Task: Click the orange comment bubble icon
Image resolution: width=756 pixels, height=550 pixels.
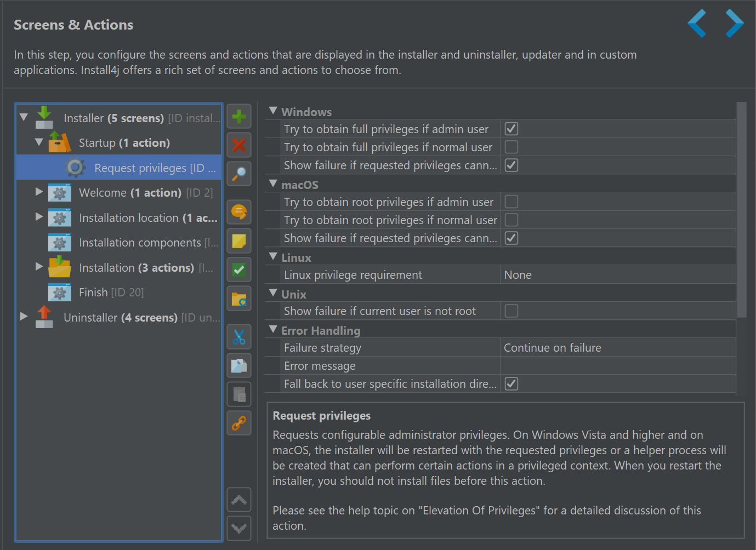Action: (239, 212)
